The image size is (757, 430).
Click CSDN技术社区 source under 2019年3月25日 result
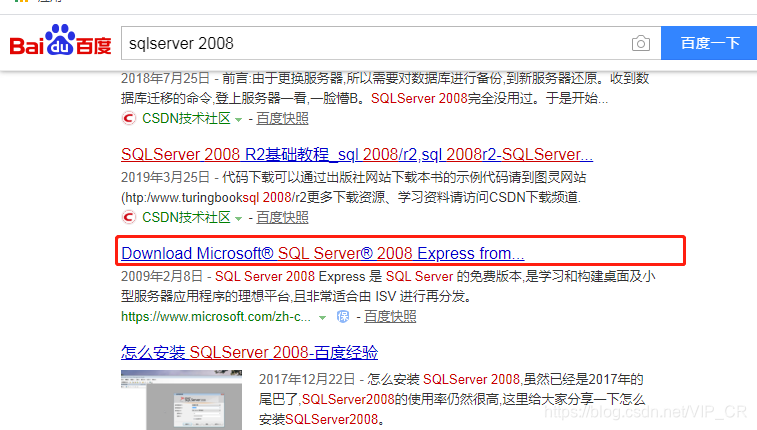click(x=186, y=217)
